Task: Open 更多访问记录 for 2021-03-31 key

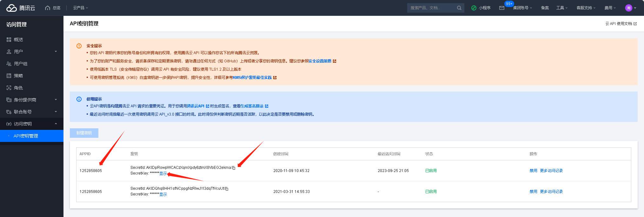Action: coord(551,192)
